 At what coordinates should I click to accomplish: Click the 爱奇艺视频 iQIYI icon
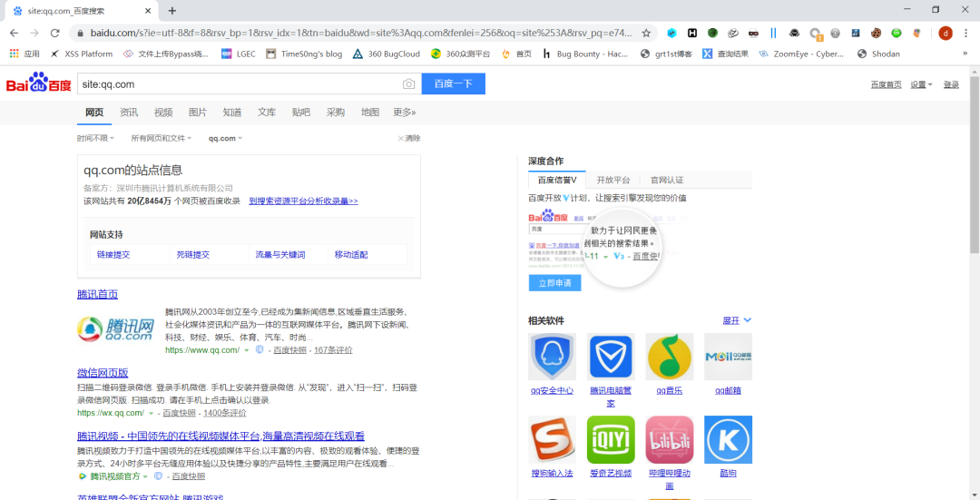(611, 439)
